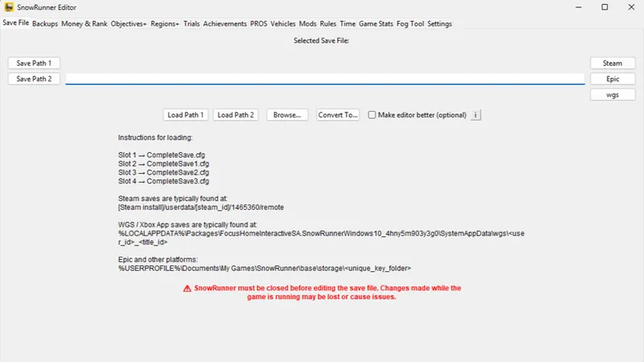Open the Convert To... options
Viewport: 644px width, 362px height.
click(337, 115)
